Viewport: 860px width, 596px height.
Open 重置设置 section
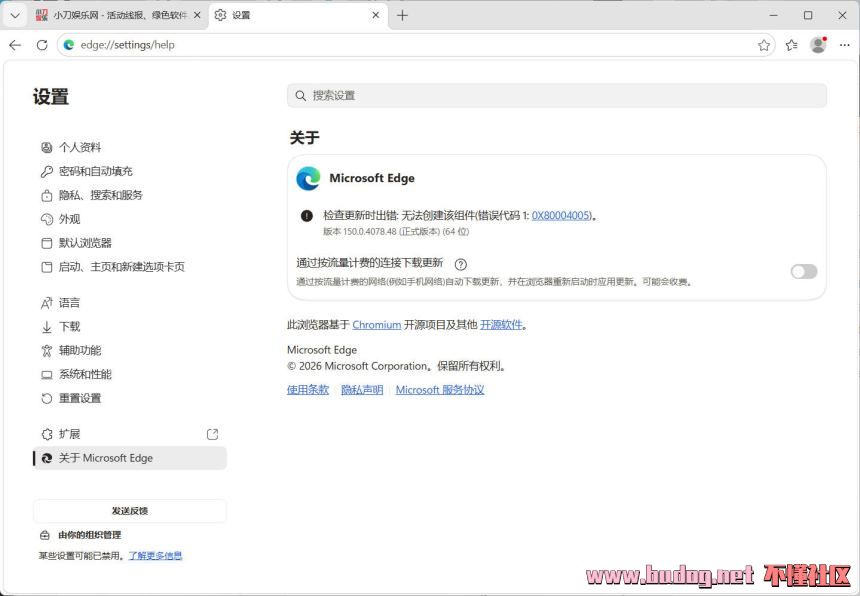click(131, 399)
